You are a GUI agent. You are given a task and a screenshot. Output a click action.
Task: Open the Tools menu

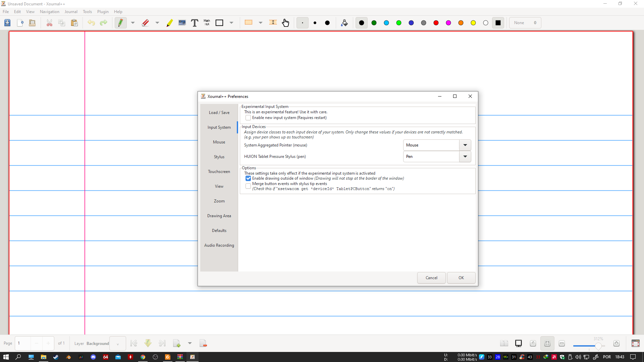pyautogui.click(x=87, y=12)
